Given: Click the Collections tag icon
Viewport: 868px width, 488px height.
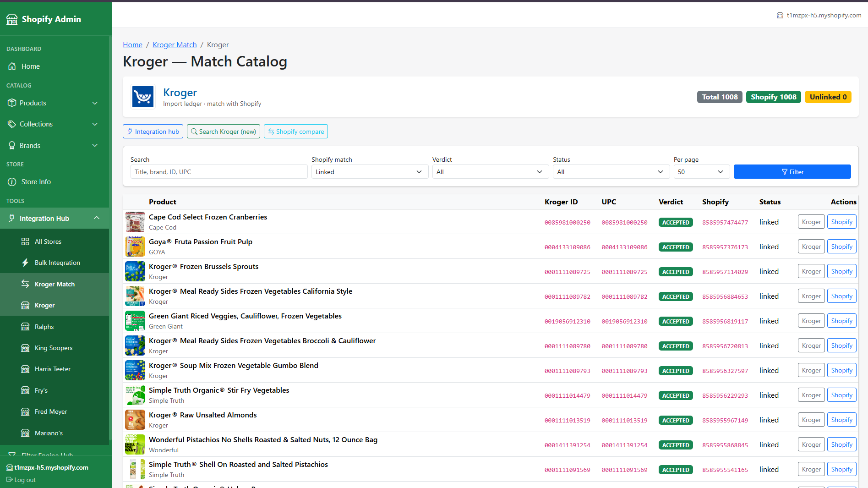Looking at the screenshot, I should point(12,124).
